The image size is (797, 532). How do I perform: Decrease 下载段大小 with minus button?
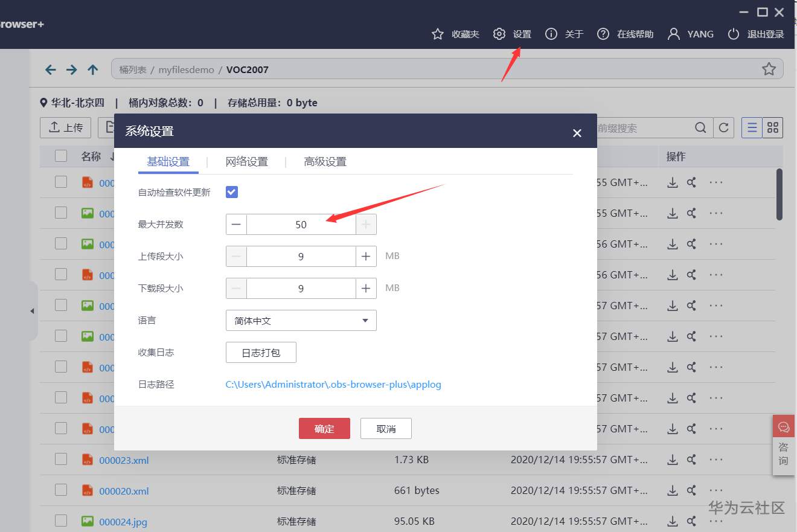[236, 289]
